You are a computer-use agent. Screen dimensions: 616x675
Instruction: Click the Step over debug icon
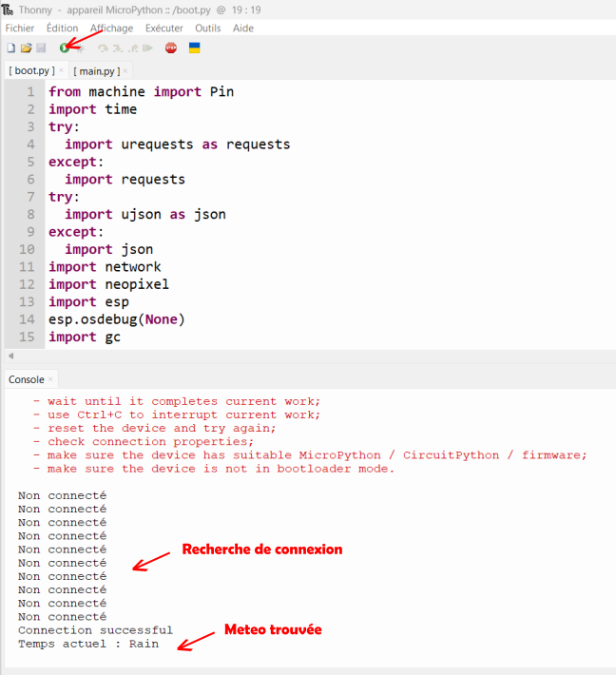[103, 48]
